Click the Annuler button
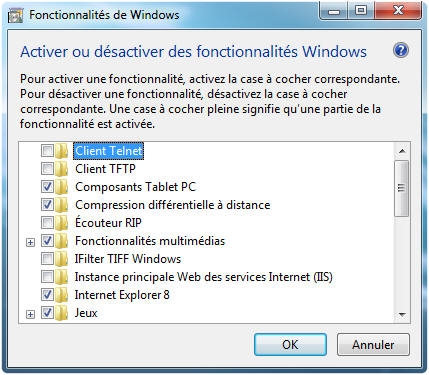Viewport: 429px width, 375px height. pos(373,344)
